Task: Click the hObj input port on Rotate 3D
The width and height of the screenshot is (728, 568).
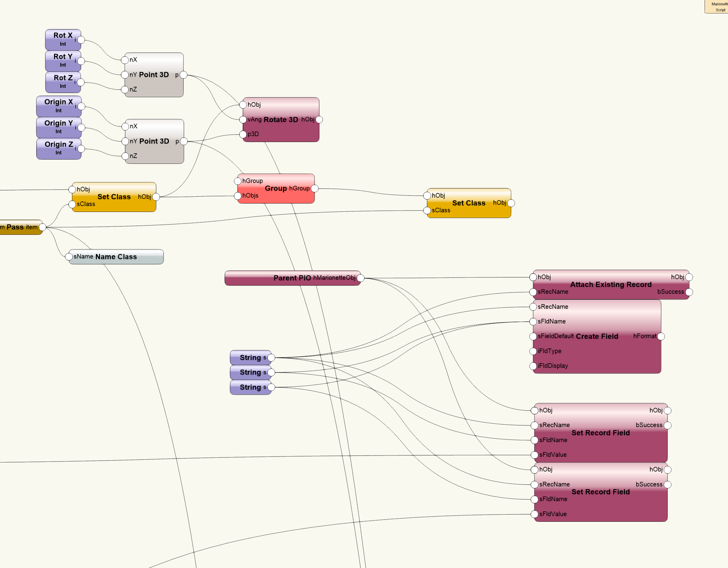Action: point(244,104)
